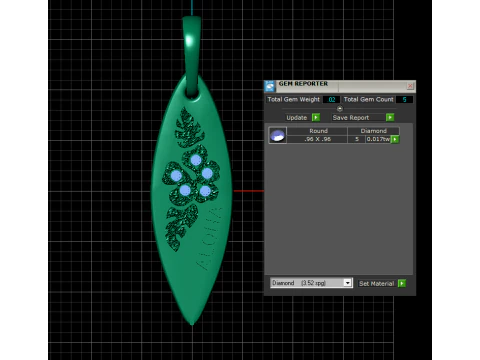Click the Gem Reporter title bar
This screenshot has height=360, width=480.
[x=340, y=85]
